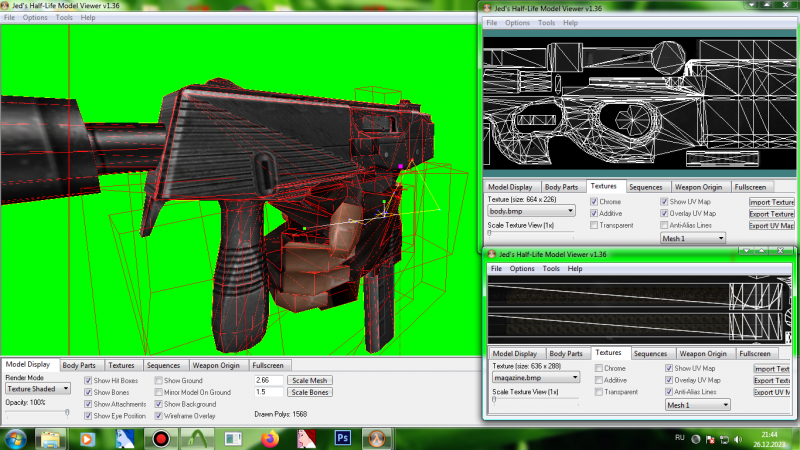This screenshot has width=800, height=450.
Task: Open the network tray icon
Action: click(724, 439)
